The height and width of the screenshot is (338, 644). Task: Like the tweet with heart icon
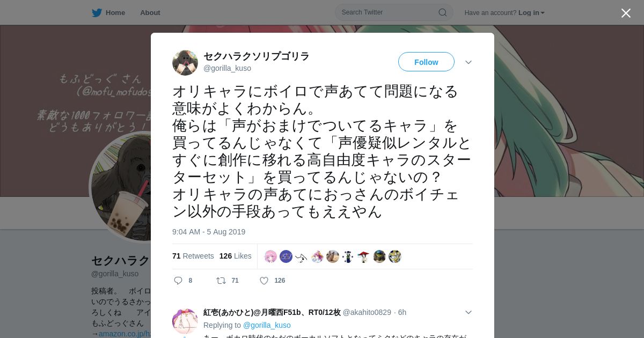point(264,281)
